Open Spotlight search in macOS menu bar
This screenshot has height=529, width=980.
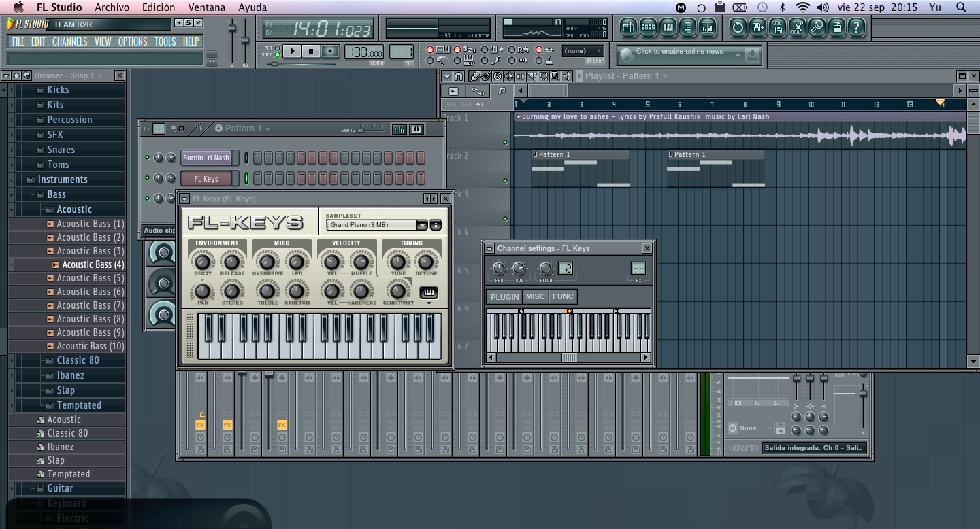click(x=960, y=7)
